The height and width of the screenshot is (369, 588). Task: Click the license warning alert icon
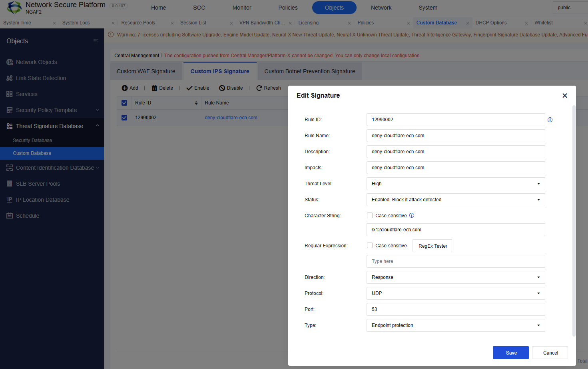pos(111,34)
